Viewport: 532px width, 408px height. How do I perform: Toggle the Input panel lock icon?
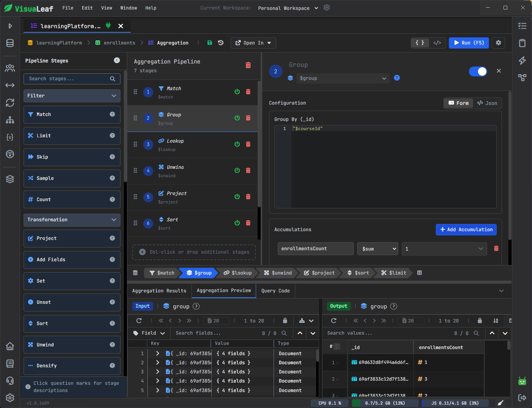pyautogui.click(x=285, y=321)
